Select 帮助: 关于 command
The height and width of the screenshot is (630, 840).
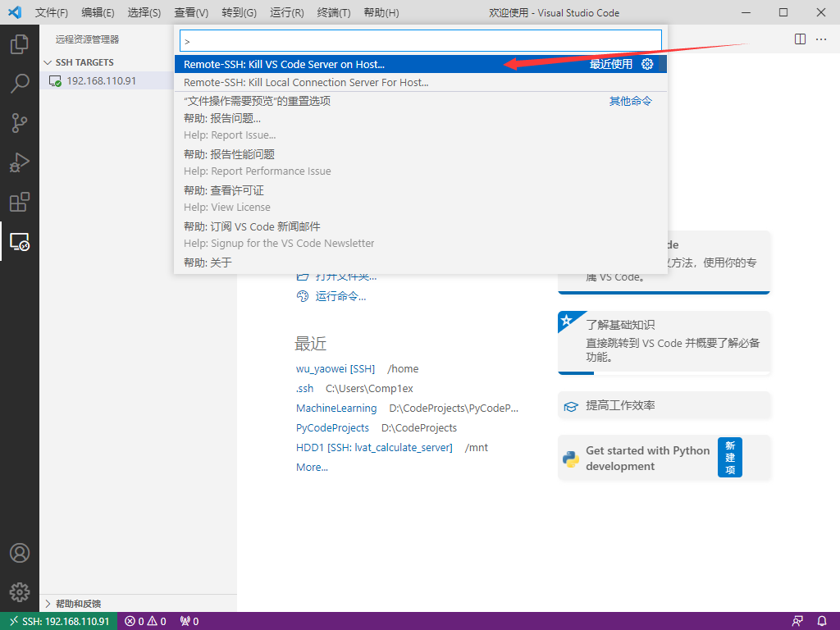(x=421, y=262)
